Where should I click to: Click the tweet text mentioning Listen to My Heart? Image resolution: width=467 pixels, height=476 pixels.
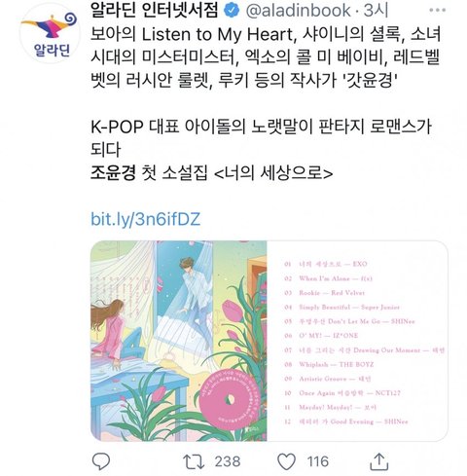[266, 56]
